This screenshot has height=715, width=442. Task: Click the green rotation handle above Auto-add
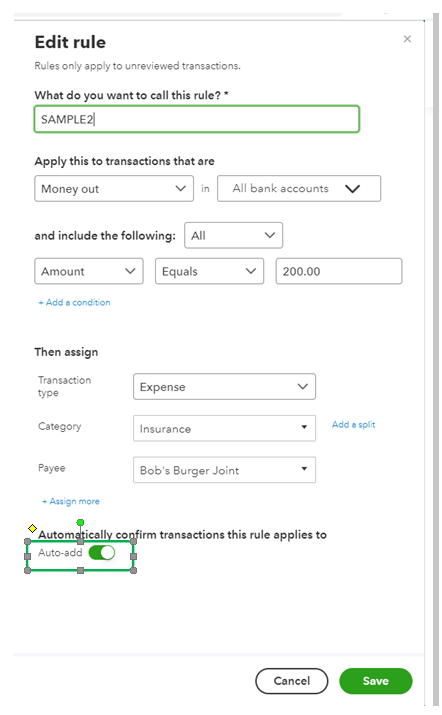pos(80,522)
